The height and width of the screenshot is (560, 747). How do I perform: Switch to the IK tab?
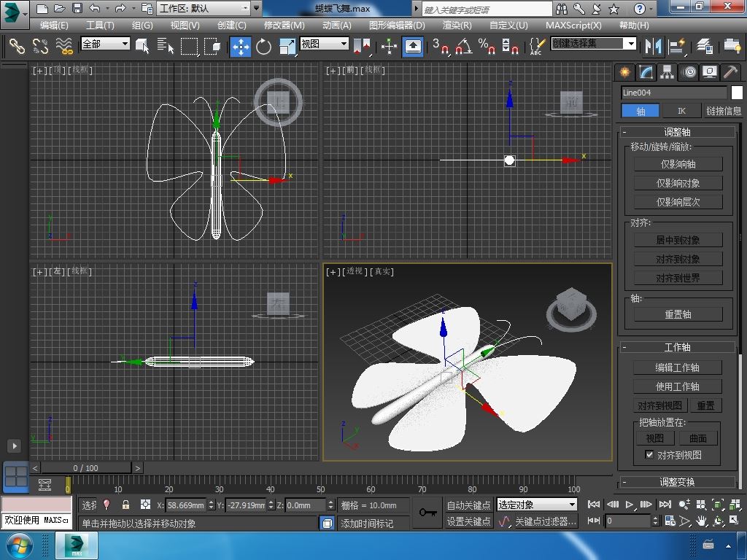[681, 111]
